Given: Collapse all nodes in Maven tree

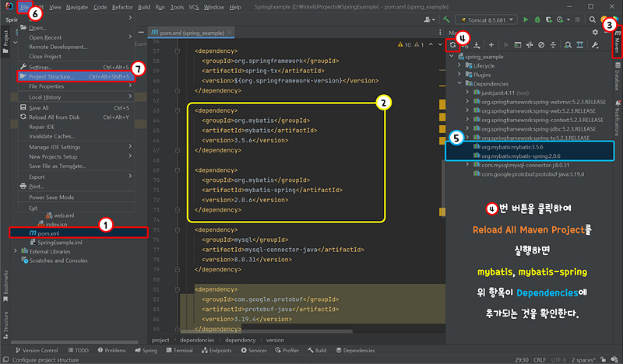Looking at the screenshot, I should [553, 45].
